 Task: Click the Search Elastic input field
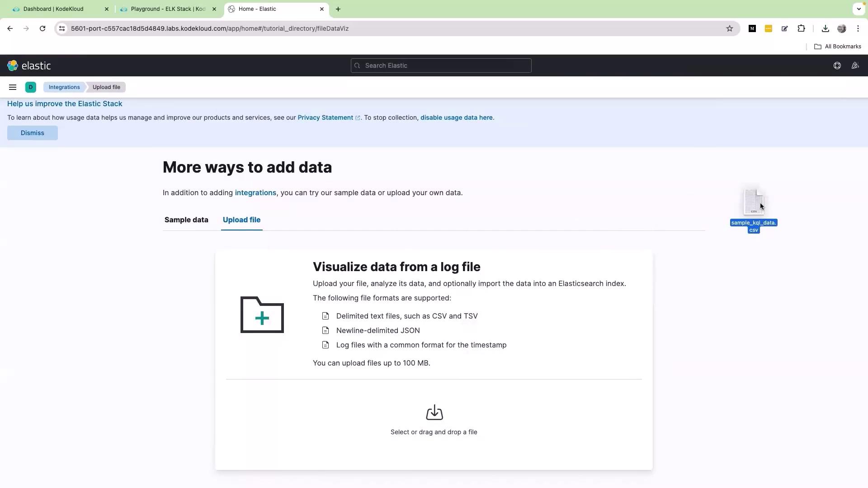click(x=441, y=66)
